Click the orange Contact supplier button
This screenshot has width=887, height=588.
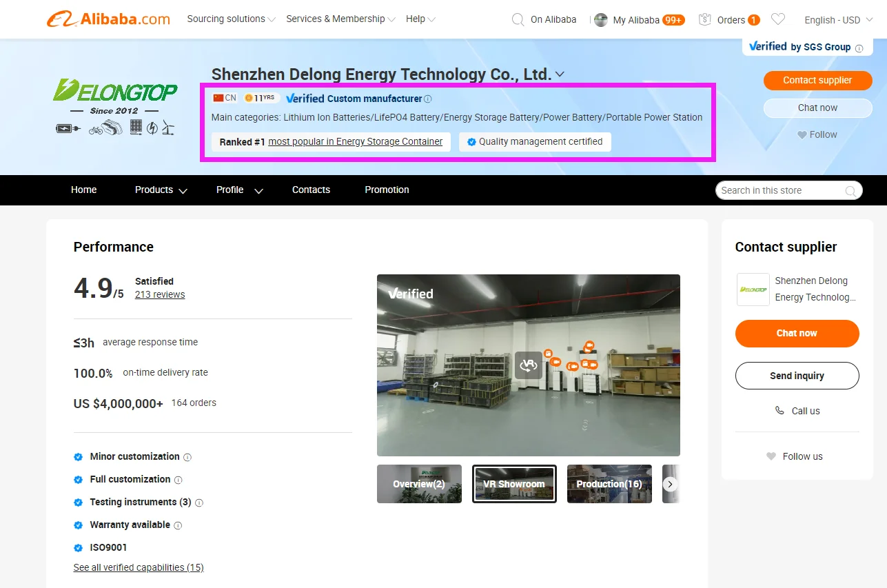point(817,80)
